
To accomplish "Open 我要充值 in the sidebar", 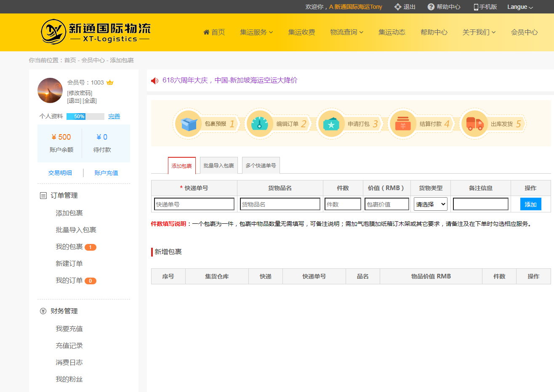I will 69,329.
